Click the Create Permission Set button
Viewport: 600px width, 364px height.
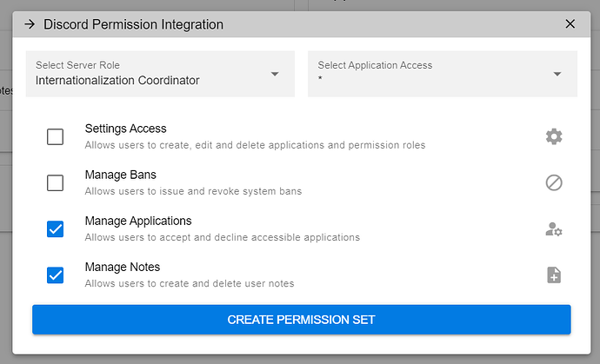302,320
